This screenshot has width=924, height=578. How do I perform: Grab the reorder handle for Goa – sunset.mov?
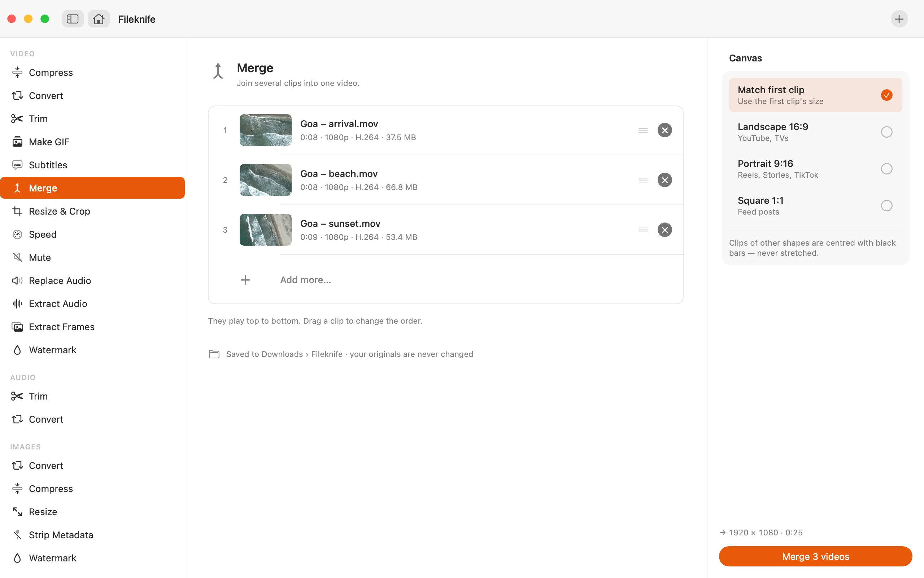coord(643,230)
